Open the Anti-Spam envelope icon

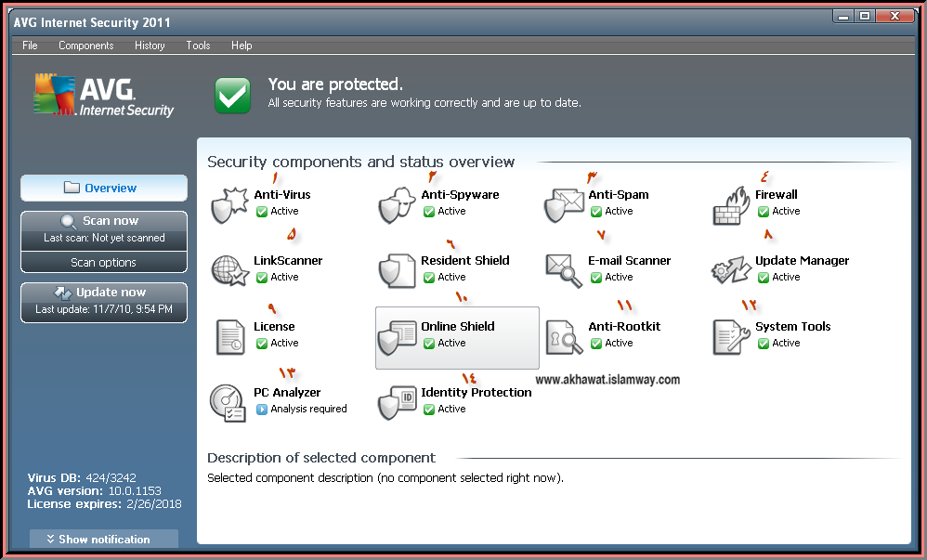(x=564, y=205)
